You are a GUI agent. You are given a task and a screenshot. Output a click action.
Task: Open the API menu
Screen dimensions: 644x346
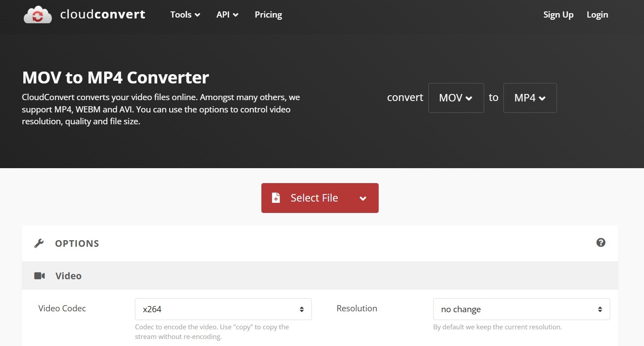[x=228, y=14]
